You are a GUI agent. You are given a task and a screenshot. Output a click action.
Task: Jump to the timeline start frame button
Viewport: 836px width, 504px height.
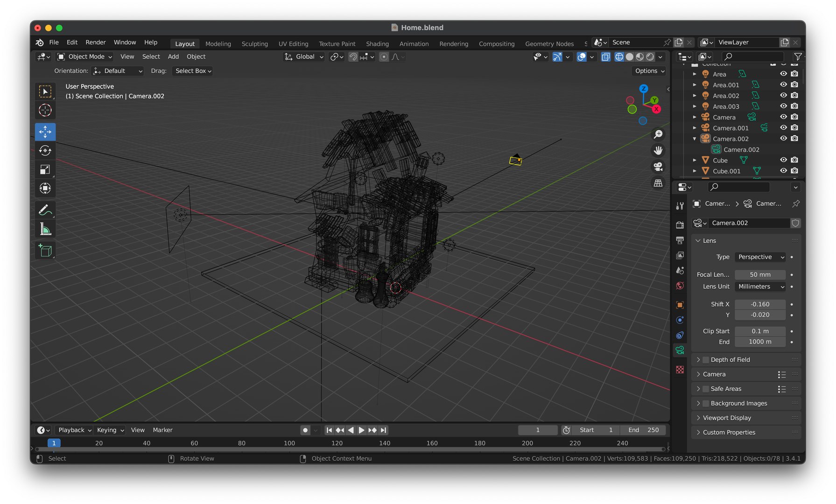(329, 430)
